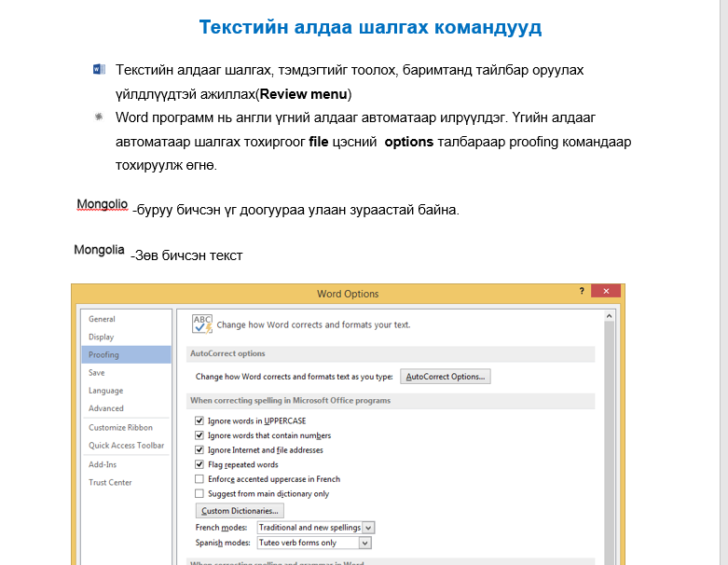Click the Word Options dialog title
This screenshot has height=565, width=728.
pyautogui.click(x=348, y=294)
